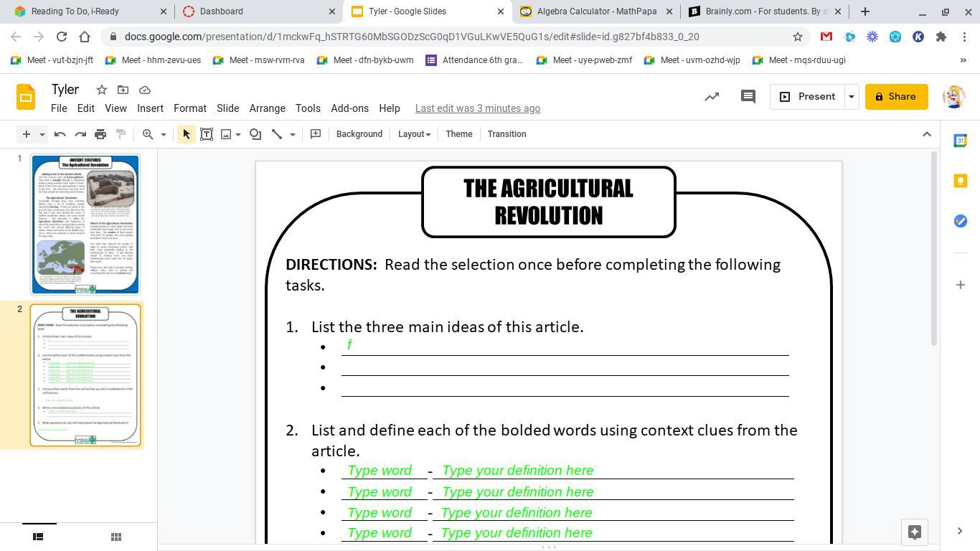Open Google Tasks side panel

[x=961, y=221]
